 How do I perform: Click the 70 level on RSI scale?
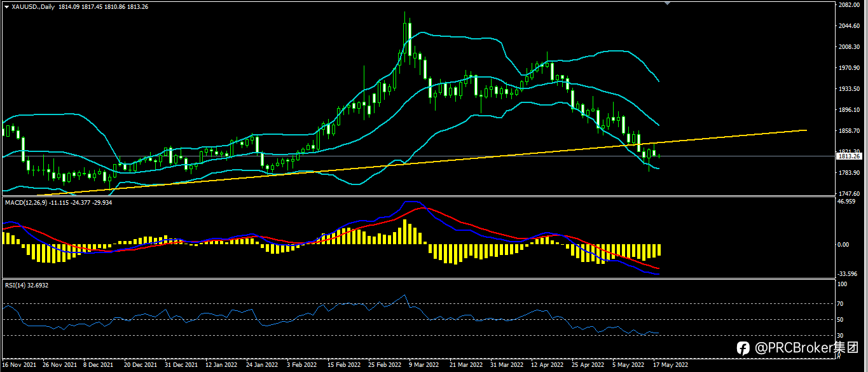coord(842,304)
